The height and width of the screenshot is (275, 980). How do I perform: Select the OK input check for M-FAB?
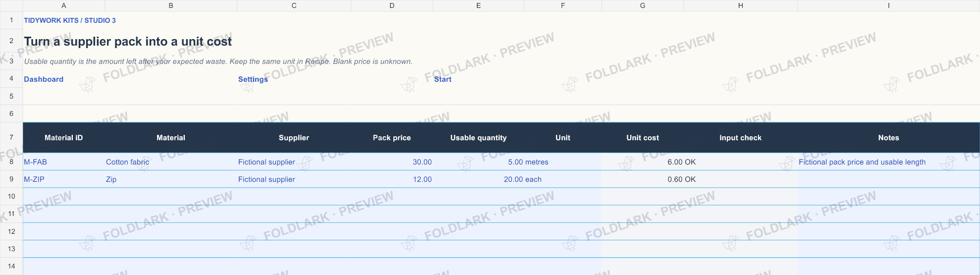(x=741, y=162)
